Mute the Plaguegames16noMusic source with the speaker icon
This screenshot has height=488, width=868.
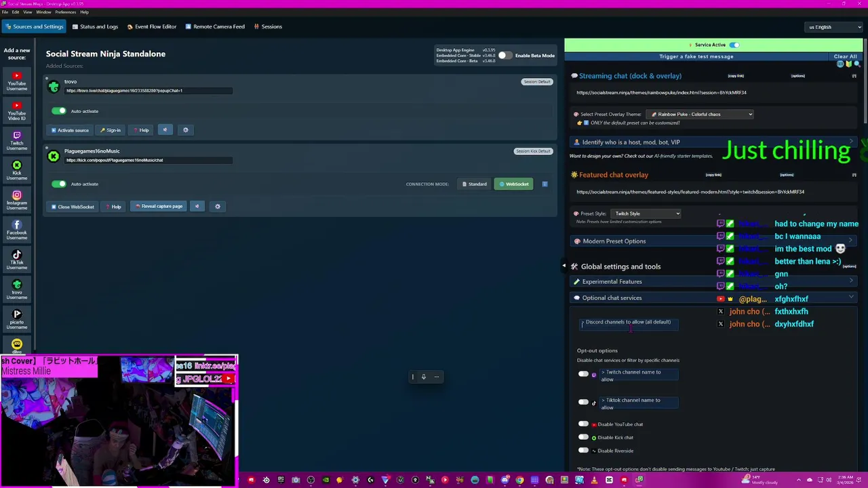197,206
